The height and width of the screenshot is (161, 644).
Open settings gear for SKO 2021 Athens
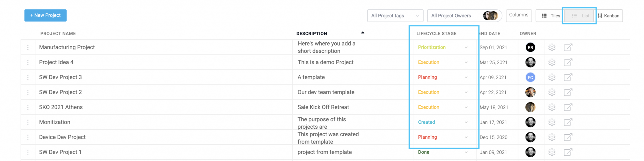[552, 107]
